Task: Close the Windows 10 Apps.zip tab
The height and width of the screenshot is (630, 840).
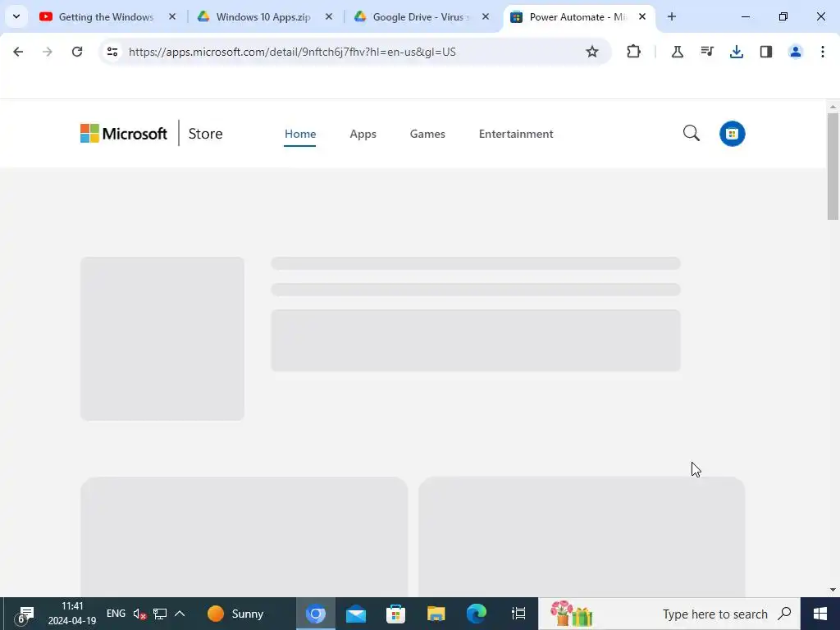Action: pos(329,16)
